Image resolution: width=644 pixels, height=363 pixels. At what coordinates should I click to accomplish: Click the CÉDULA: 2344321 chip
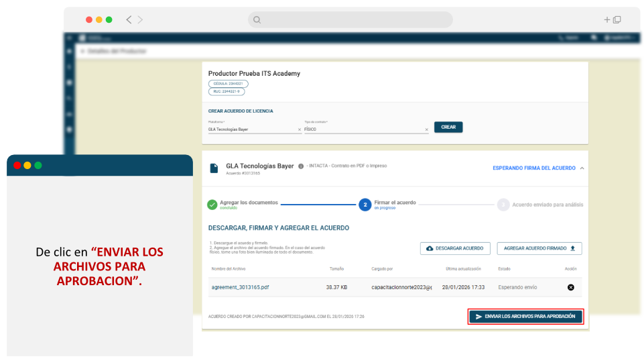[229, 83]
